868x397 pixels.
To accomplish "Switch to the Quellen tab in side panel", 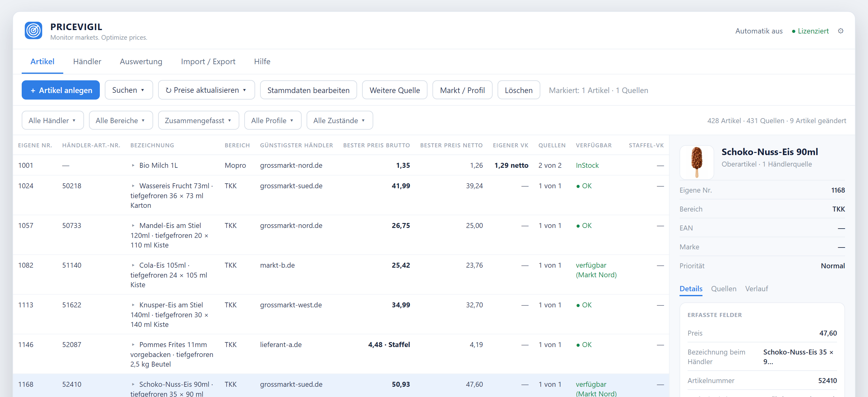I will click(724, 289).
